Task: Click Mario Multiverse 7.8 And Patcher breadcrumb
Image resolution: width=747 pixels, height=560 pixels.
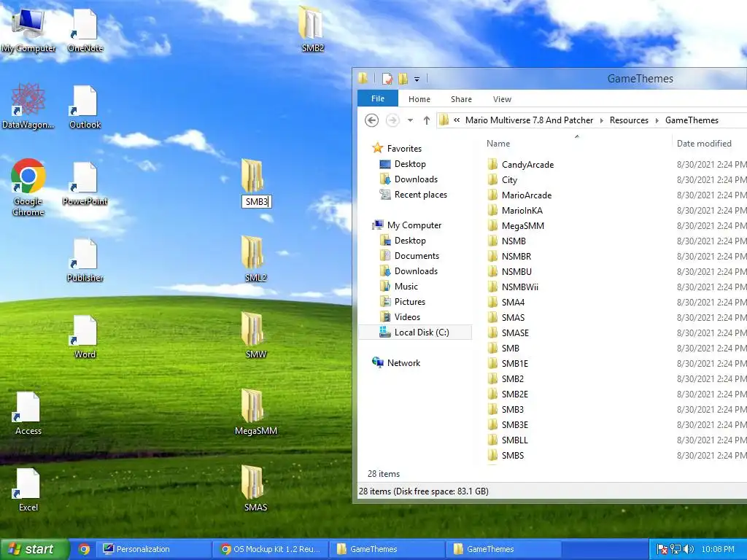Action: tap(530, 120)
